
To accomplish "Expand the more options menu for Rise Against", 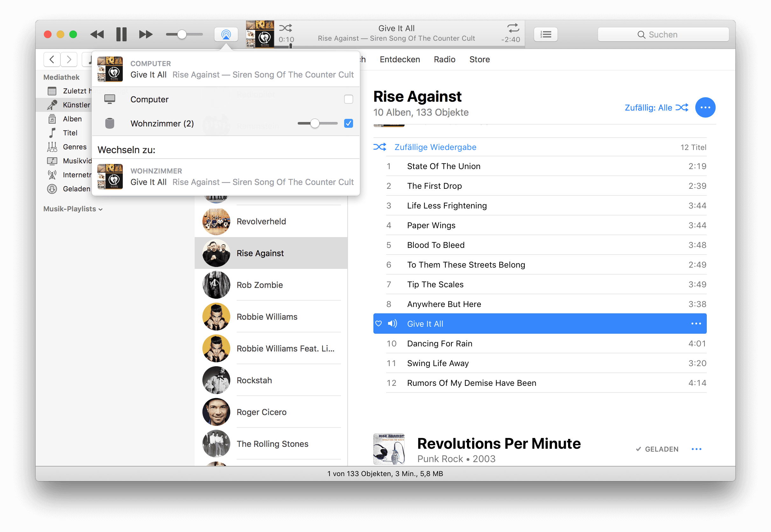I will click(705, 107).
